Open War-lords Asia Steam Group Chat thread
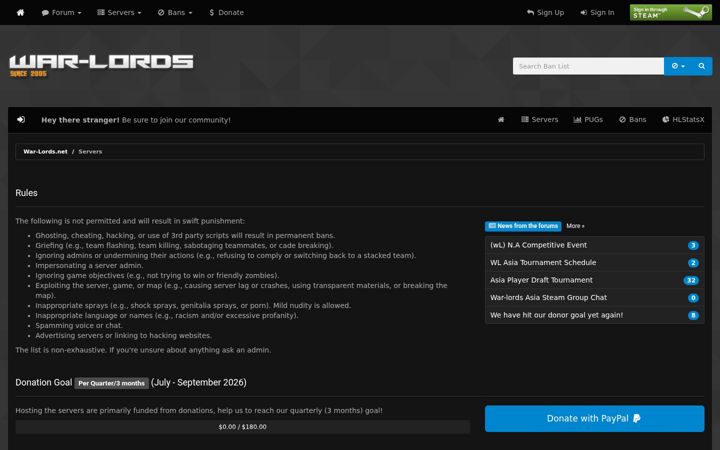Screen dimensions: 720x450 [548, 298]
